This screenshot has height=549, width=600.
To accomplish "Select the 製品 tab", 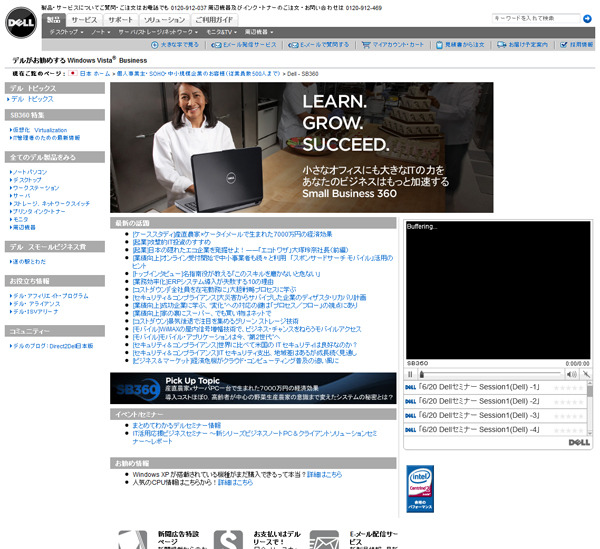I will [x=54, y=20].
